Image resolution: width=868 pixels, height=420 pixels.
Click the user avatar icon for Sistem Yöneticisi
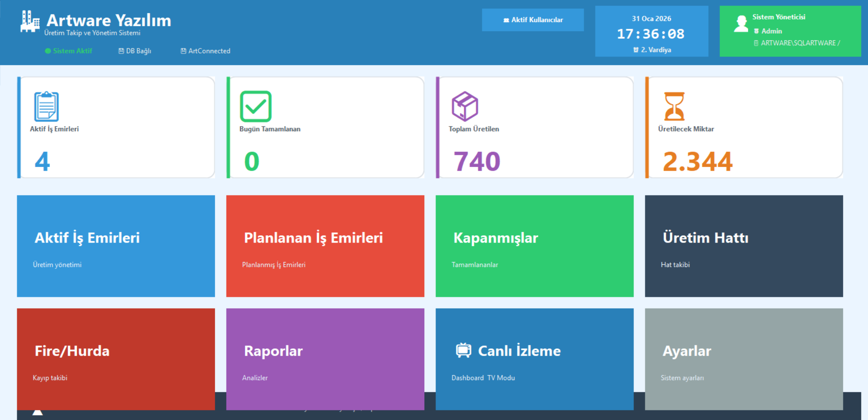click(x=741, y=24)
